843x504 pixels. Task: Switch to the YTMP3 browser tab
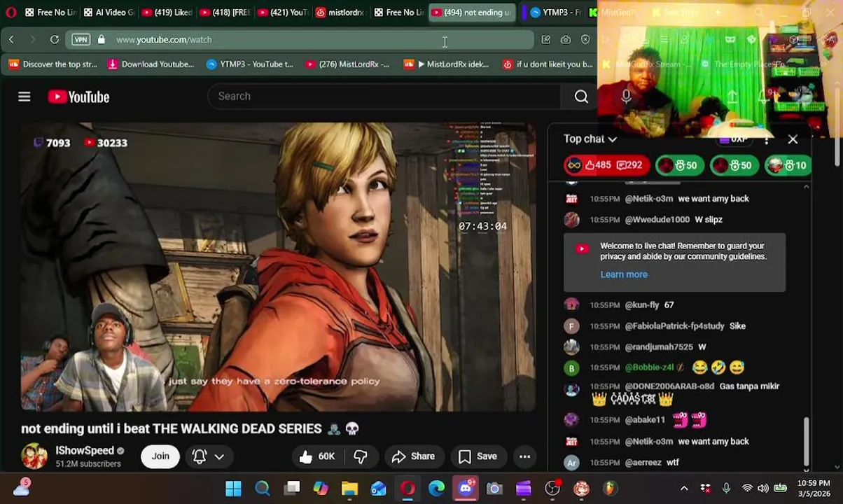(x=556, y=12)
